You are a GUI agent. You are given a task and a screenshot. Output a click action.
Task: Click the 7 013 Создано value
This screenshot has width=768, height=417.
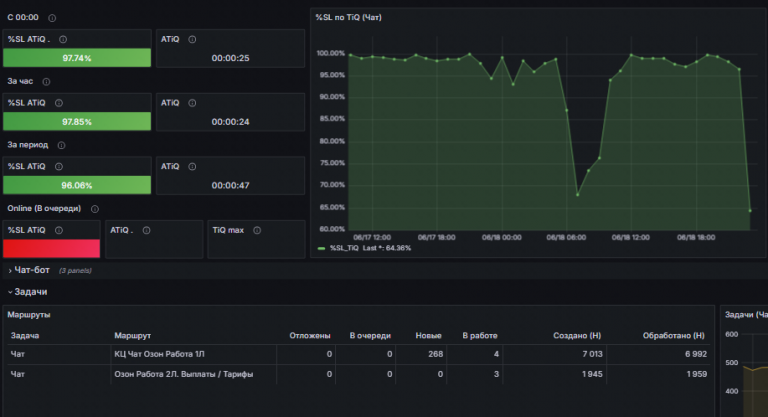click(x=592, y=354)
